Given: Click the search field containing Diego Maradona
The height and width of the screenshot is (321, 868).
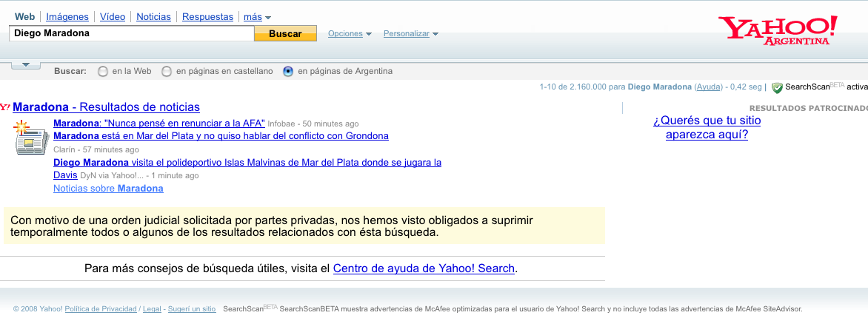Looking at the screenshot, I should pos(132,33).
